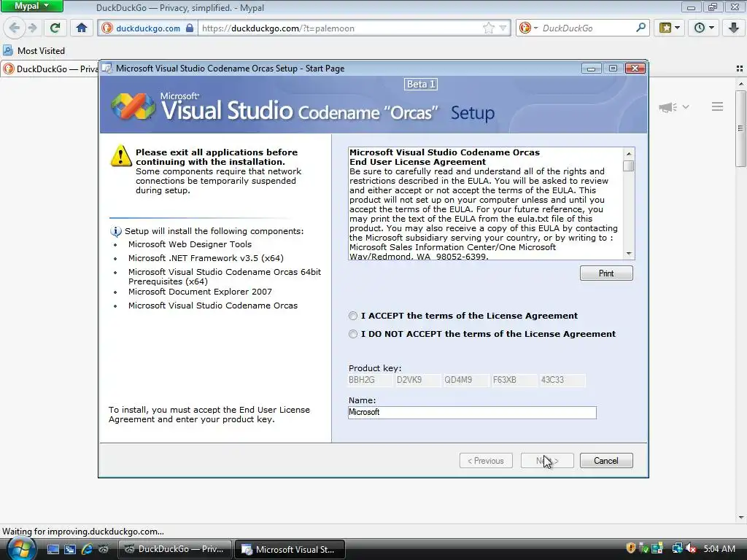The image size is (747, 560).
Task: Click the warning triangle icon
Action: pyautogui.click(x=121, y=156)
